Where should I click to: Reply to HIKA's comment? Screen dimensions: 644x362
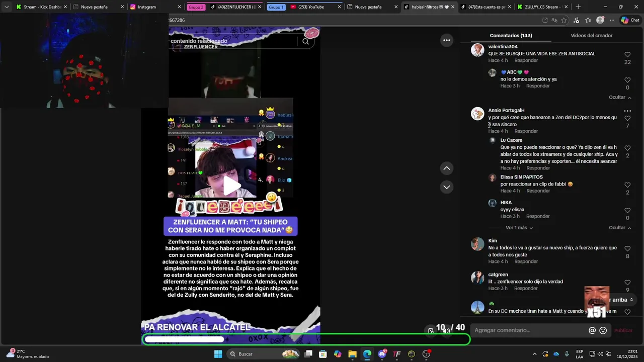point(538,216)
